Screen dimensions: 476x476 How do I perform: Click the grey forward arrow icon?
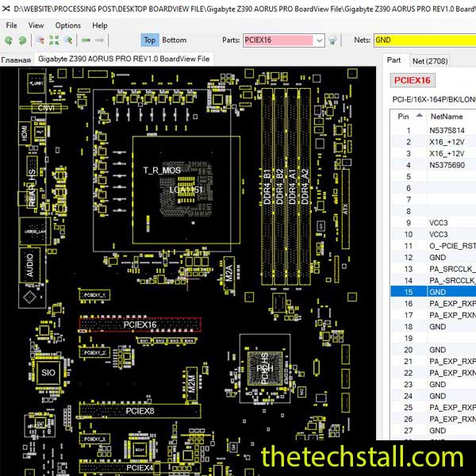coord(100,40)
